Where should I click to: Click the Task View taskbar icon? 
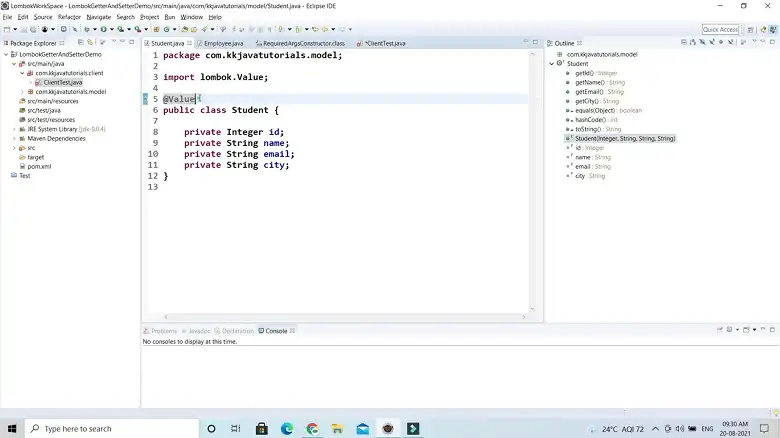[x=236, y=429]
